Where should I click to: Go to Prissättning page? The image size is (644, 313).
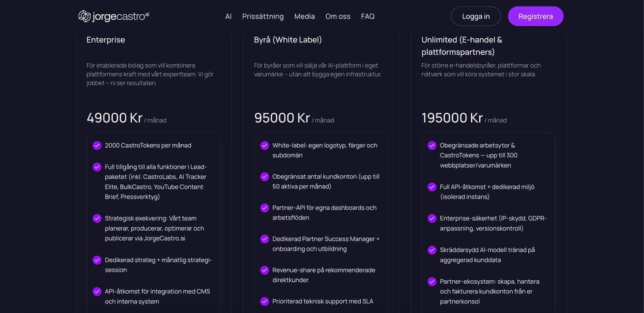(263, 17)
